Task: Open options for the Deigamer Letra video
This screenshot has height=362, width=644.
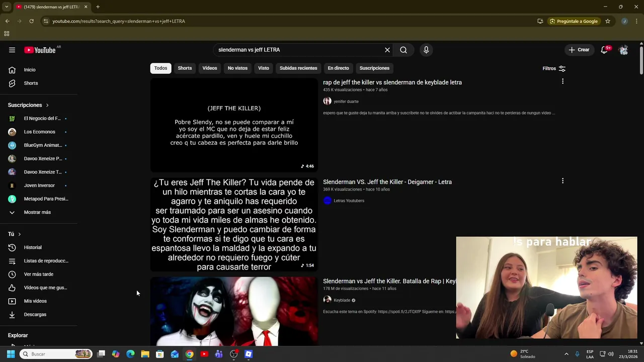Action: coord(562,181)
